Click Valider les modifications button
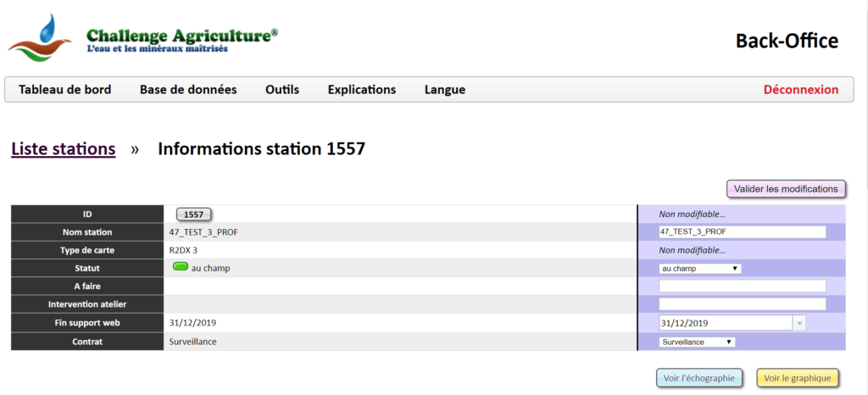This screenshot has width=868, height=395. click(786, 189)
